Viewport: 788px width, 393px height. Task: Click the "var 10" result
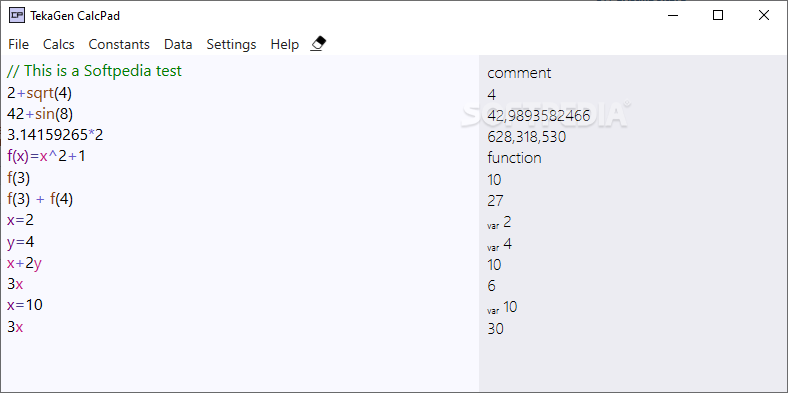[x=502, y=307]
